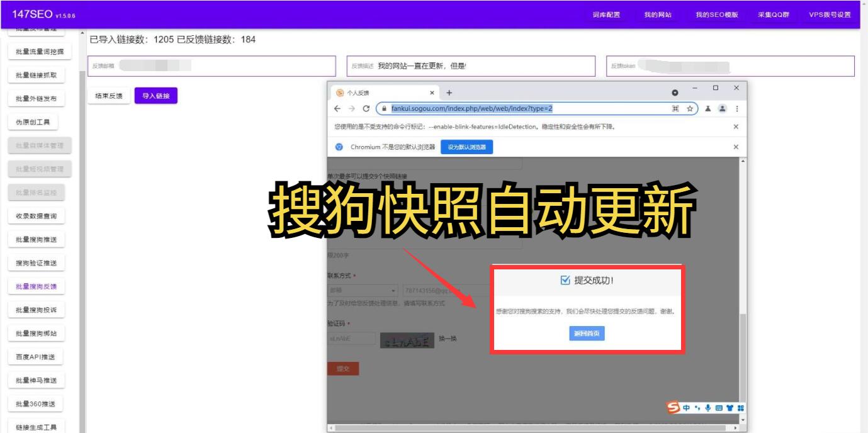Open 我的SEO模版 in the top bar
This screenshot has width=868, height=433.
717,15
